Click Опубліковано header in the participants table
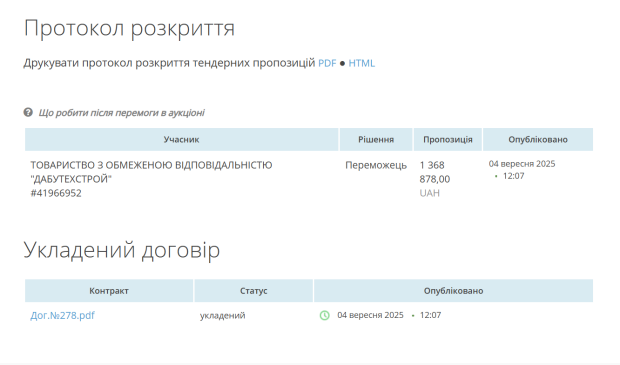 point(538,139)
